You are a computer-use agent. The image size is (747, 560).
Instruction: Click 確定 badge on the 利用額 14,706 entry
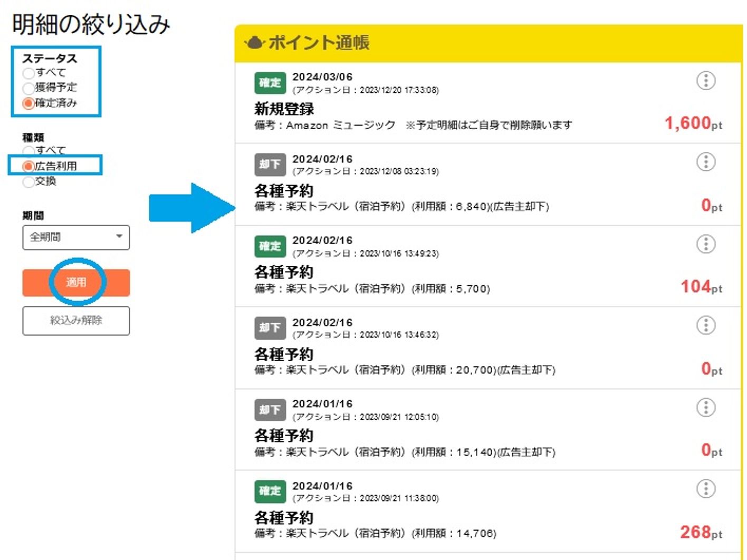click(270, 490)
